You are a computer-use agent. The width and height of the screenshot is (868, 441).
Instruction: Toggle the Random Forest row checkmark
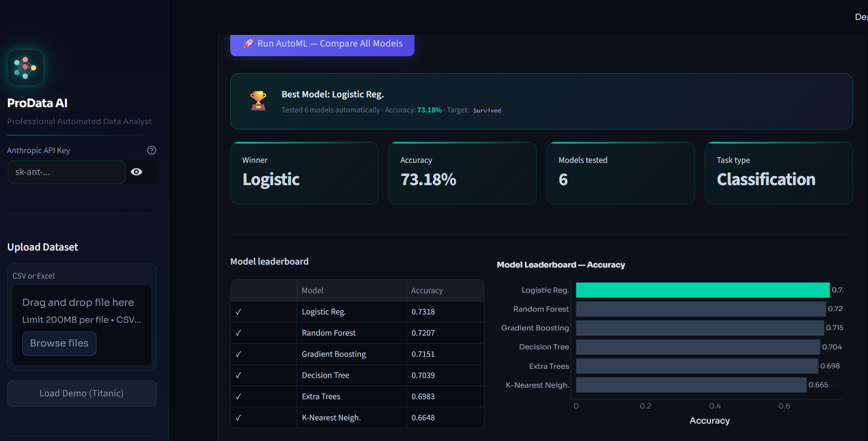[x=238, y=332]
